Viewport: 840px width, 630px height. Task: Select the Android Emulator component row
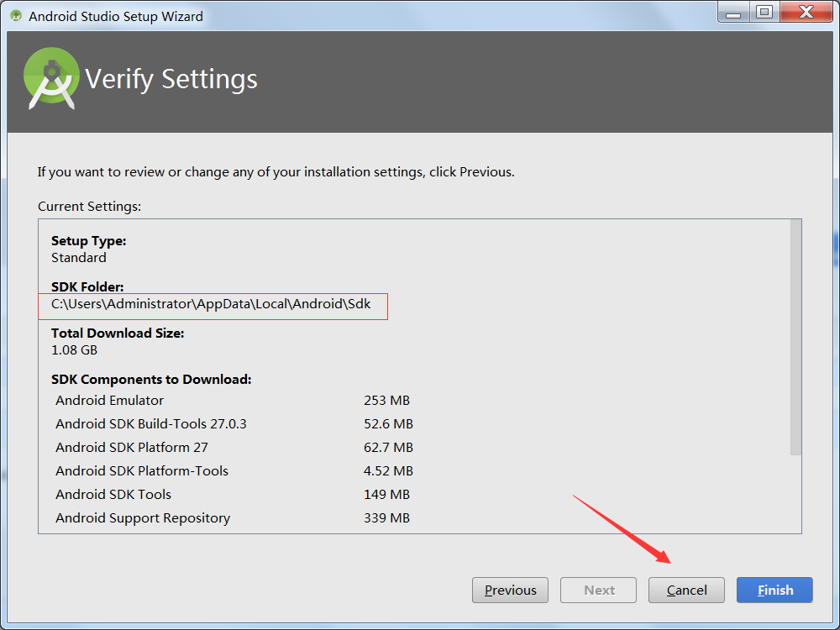tap(233, 400)
